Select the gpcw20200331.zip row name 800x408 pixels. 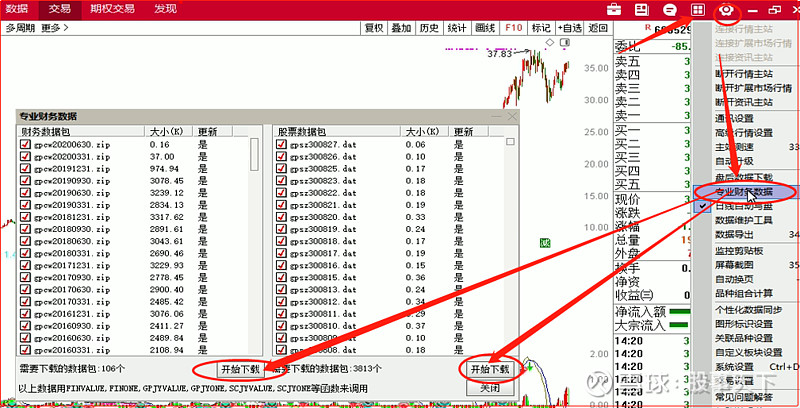tap(72, 157)
